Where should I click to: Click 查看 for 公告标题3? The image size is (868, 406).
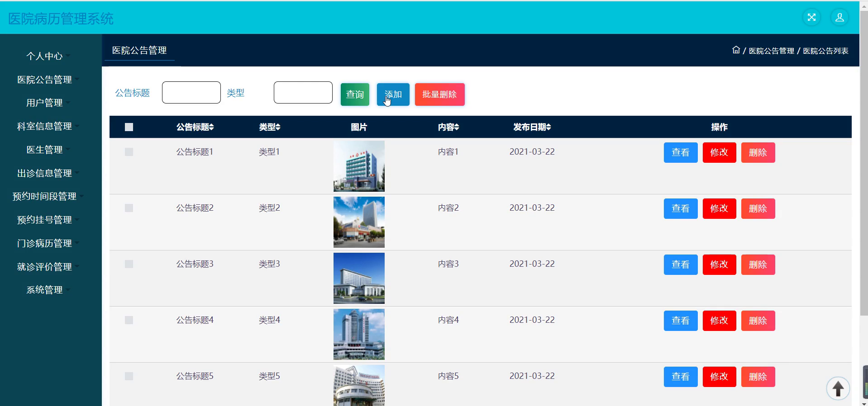(681, 264)
